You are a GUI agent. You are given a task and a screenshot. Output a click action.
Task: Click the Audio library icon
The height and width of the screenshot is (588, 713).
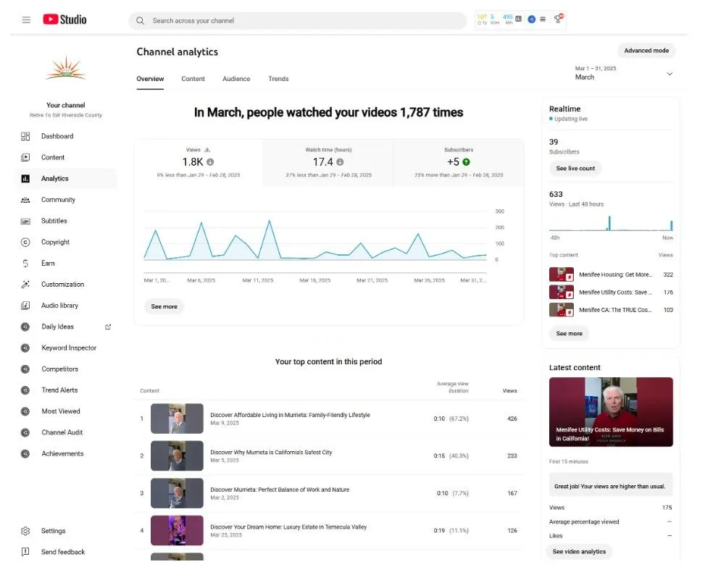coord(25,306)
